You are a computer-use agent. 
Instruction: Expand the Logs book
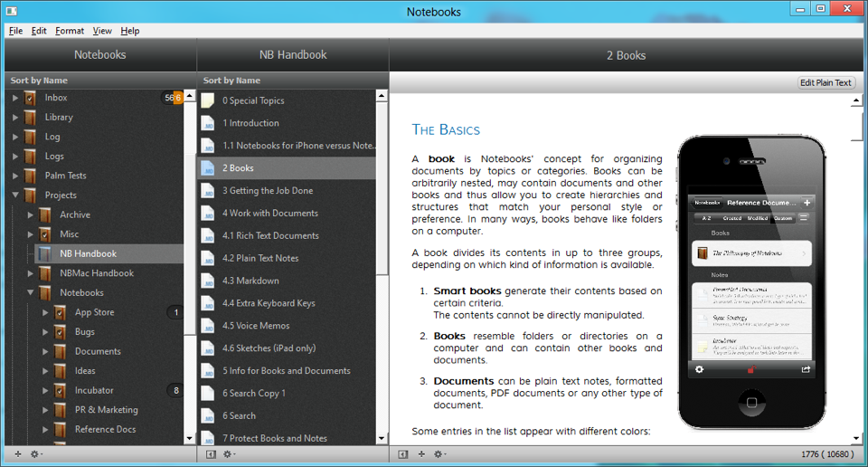tap(15, 157)
